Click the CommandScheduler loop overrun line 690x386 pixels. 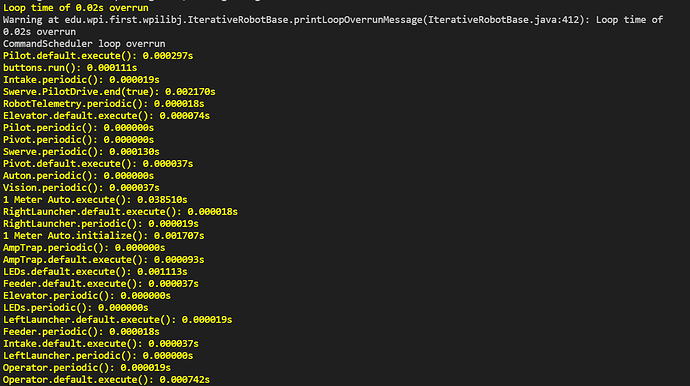[84, 44]
